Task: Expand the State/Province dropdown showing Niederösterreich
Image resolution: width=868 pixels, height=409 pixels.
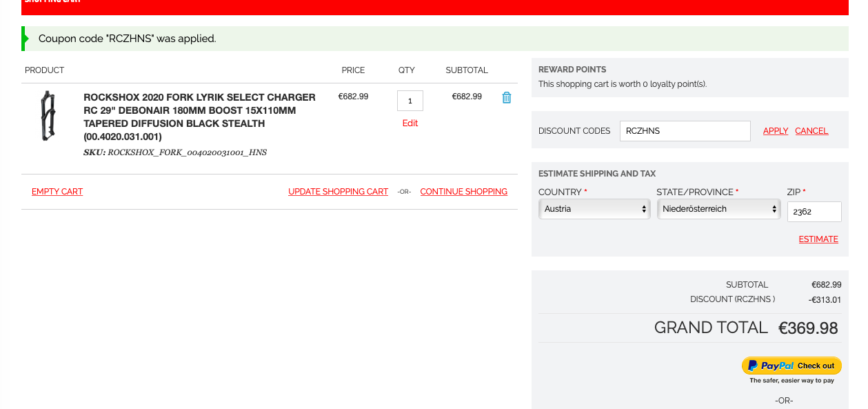Action: [718, 209]
